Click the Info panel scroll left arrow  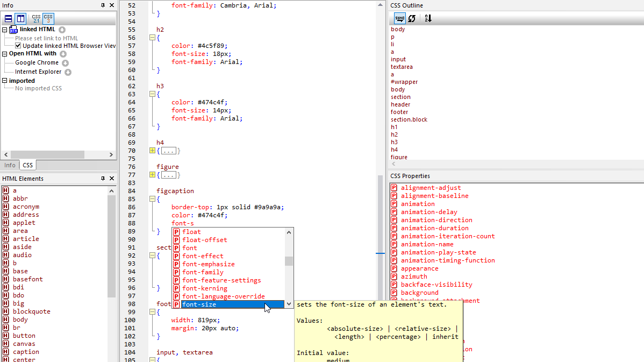point(6,154)
